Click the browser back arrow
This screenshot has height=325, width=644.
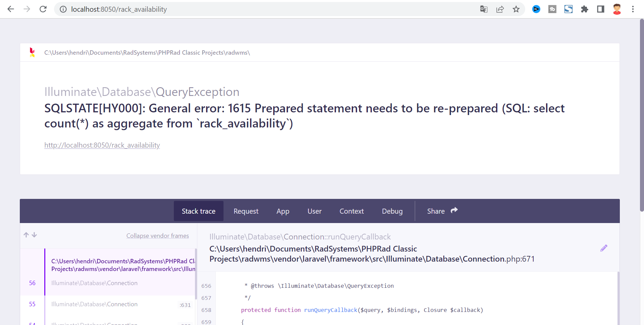[11, 9]
